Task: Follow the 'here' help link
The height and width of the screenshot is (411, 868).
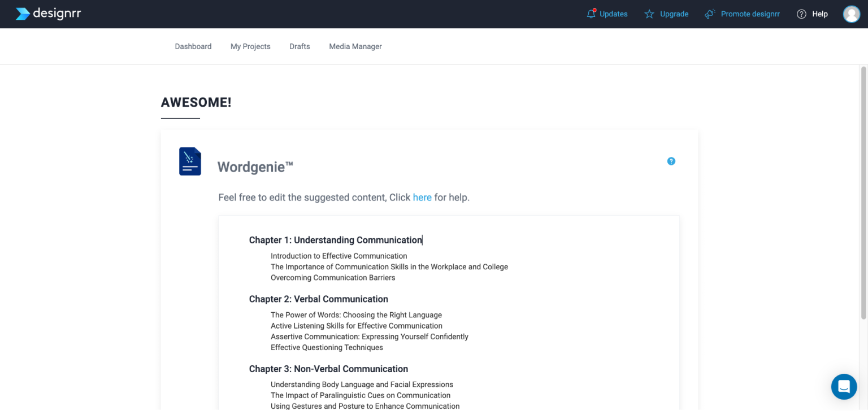Action: click(x=422, y=198)
